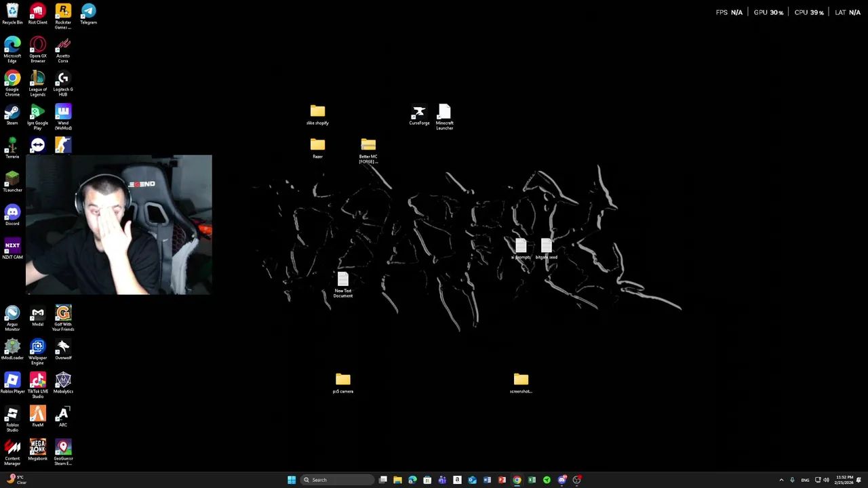This screenshot has width=868, height=488.
Task: Open the TLauncher Minecraft shortcut
Action: (12, 182)
